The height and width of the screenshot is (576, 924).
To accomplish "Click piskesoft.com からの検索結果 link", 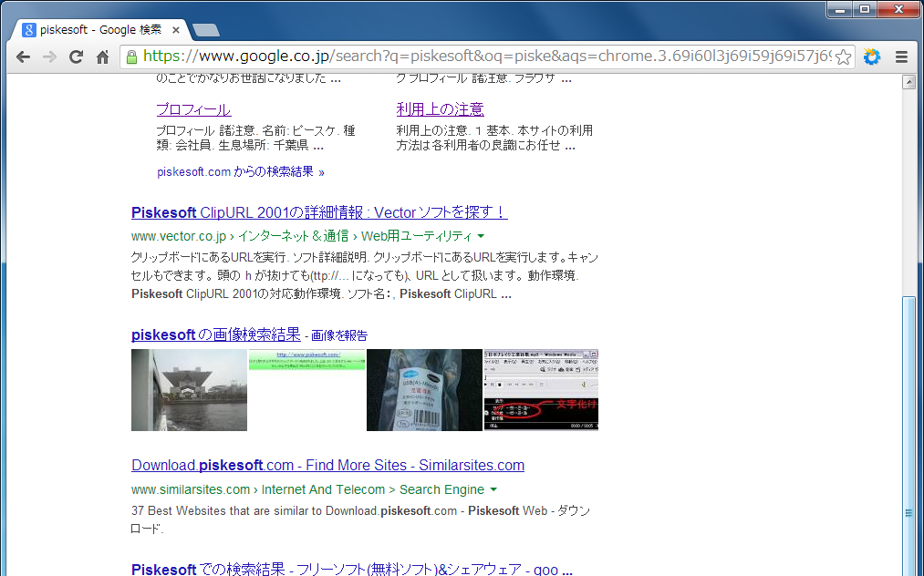I will click(241, 172).
